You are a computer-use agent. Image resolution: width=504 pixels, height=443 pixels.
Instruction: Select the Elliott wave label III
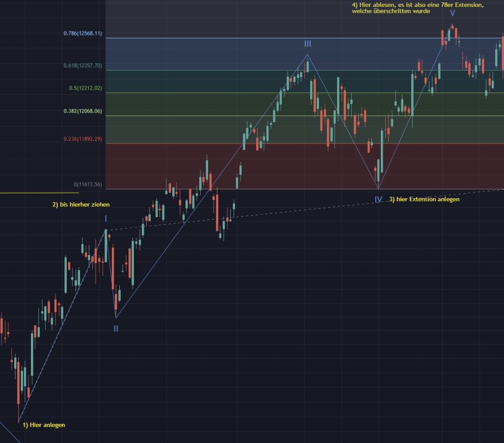click(x=308, y=44)
